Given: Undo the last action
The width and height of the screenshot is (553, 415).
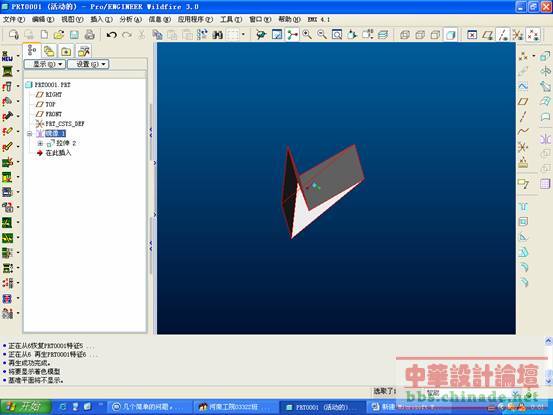Looking at the screenshot, I should coord(111,35).
